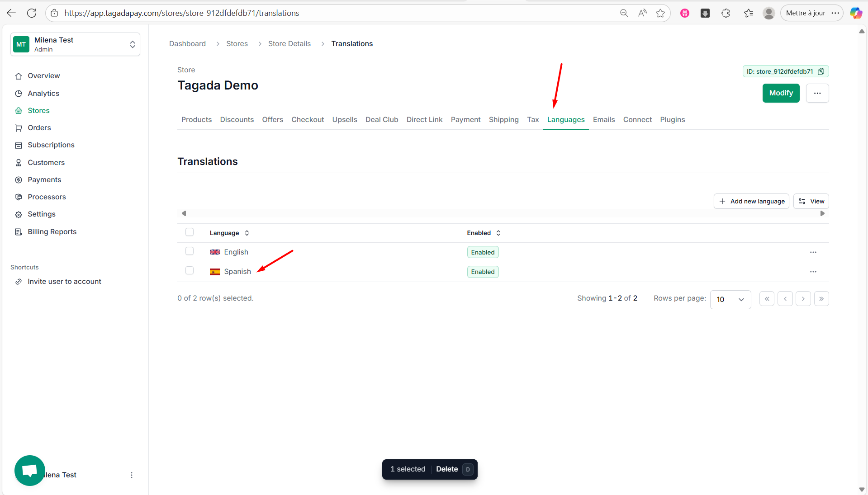Click the Add new language button

point(751,201)
